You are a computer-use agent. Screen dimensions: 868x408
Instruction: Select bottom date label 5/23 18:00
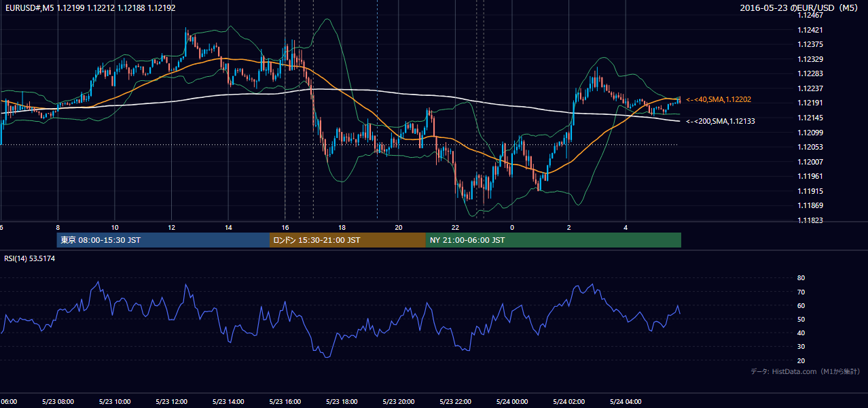click(x=342, y=402)
